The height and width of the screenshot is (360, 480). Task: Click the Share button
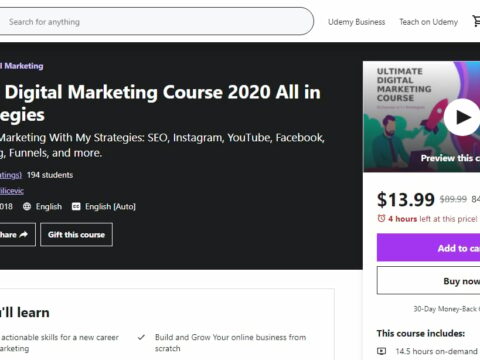click(x=17, y=235)
